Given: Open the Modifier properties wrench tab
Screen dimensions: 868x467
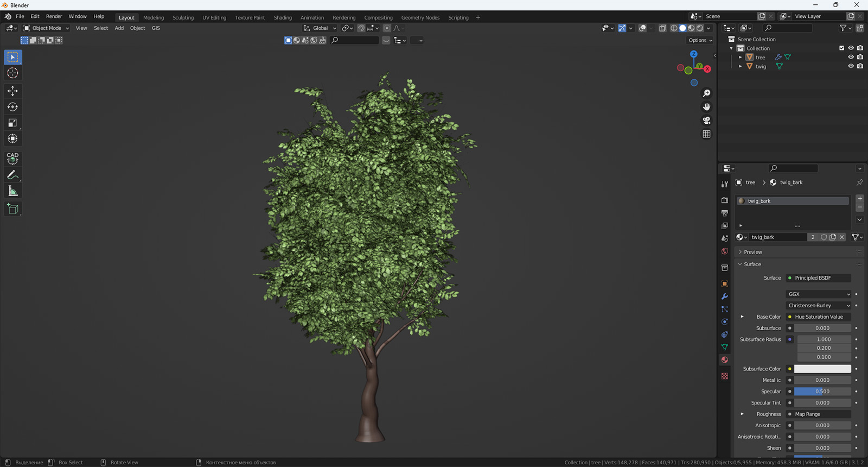Looking at the screenshot, I should [724, 296].
